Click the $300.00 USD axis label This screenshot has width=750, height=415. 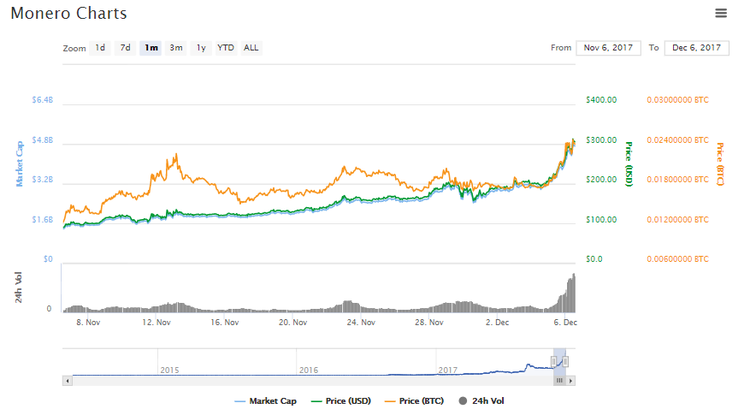coord(601,140)
